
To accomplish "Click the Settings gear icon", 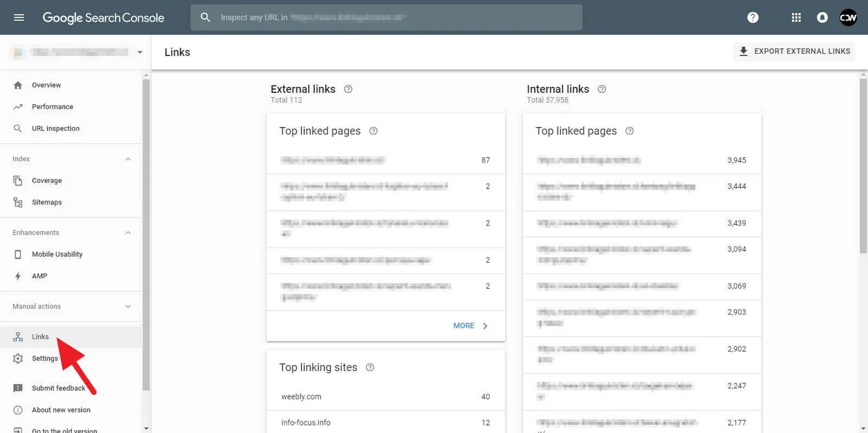I will point(18,358).
